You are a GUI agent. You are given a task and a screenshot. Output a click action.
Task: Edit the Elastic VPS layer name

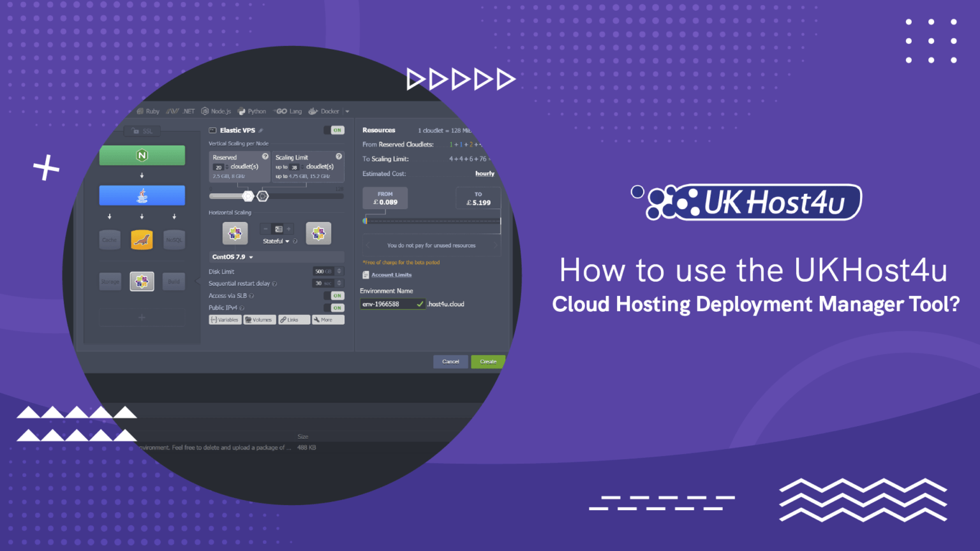[x=261, y=131]
